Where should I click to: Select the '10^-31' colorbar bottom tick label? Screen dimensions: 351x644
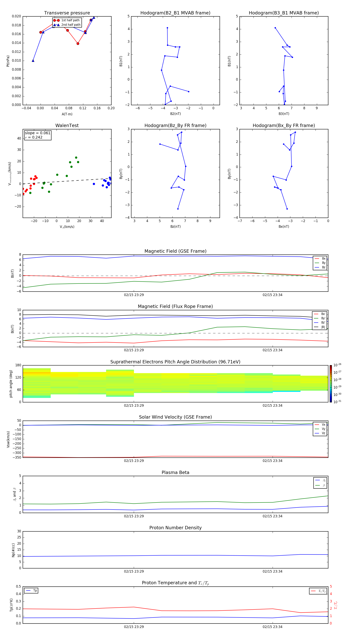click(x=337, y=402)
